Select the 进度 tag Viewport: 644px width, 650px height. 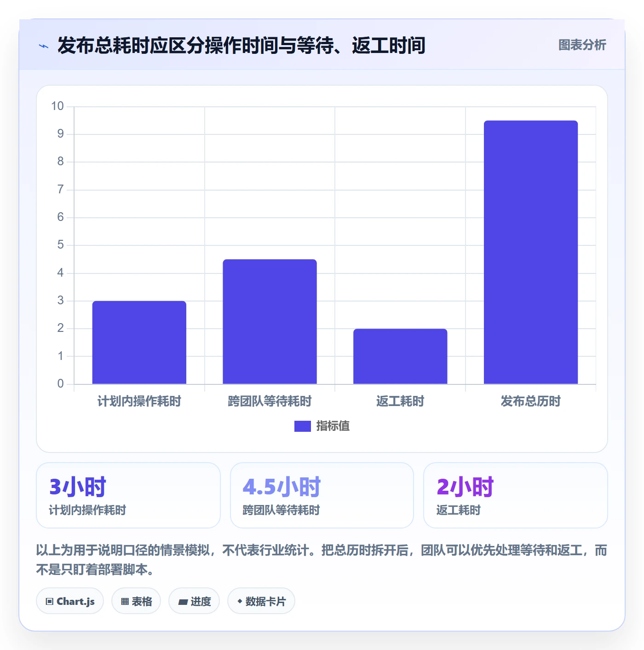(x=194, y=601)
